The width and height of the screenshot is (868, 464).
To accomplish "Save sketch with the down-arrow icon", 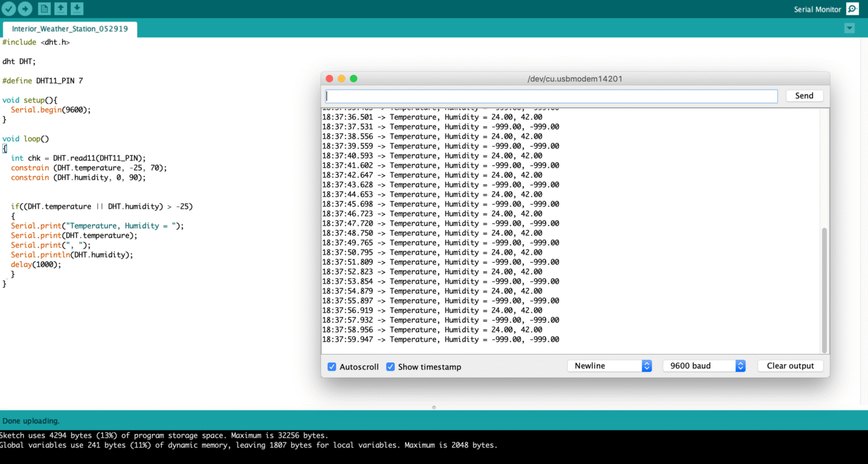I will (76, 9).
